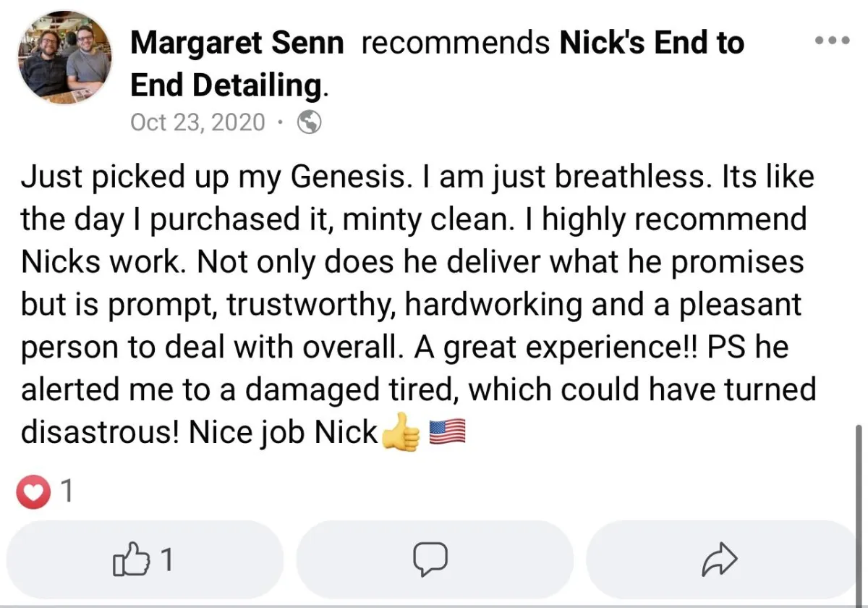
Task: Click the word "recommends" in the header
Action: tap(454, 43)
